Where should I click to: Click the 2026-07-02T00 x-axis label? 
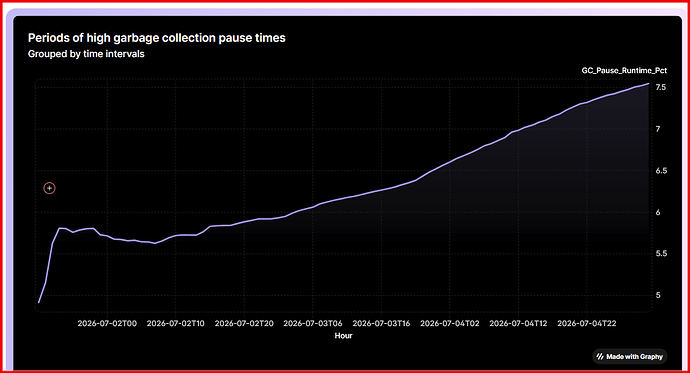(107, 323)
